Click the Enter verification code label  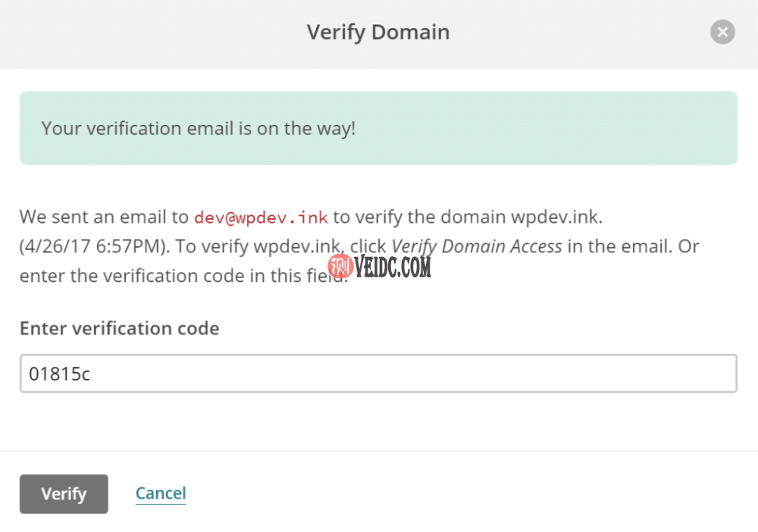point(119,328)
